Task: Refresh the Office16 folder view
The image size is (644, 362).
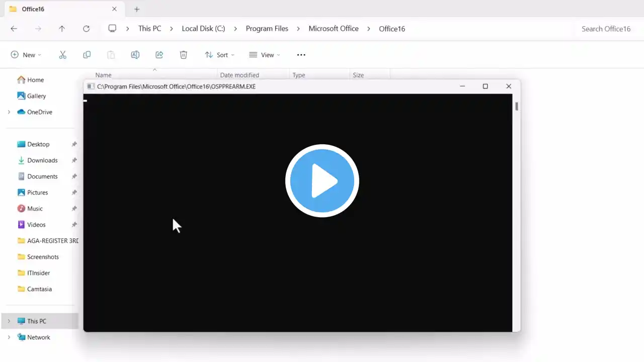Action: (x=86, y=29)
